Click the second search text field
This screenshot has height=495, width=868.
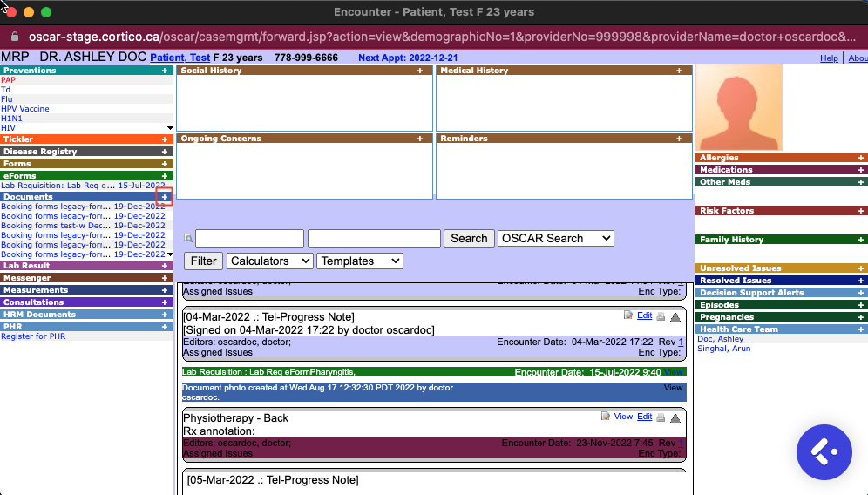tap(374, 238)
